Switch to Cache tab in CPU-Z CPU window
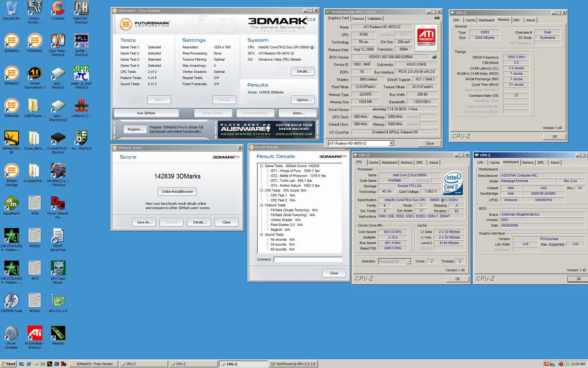 click(x=373, y=162)
